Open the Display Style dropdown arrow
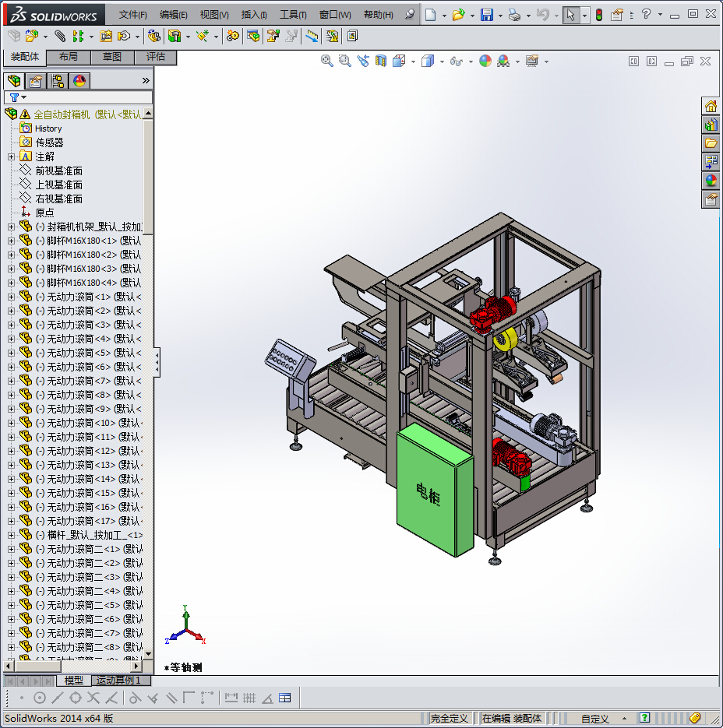 442,62
